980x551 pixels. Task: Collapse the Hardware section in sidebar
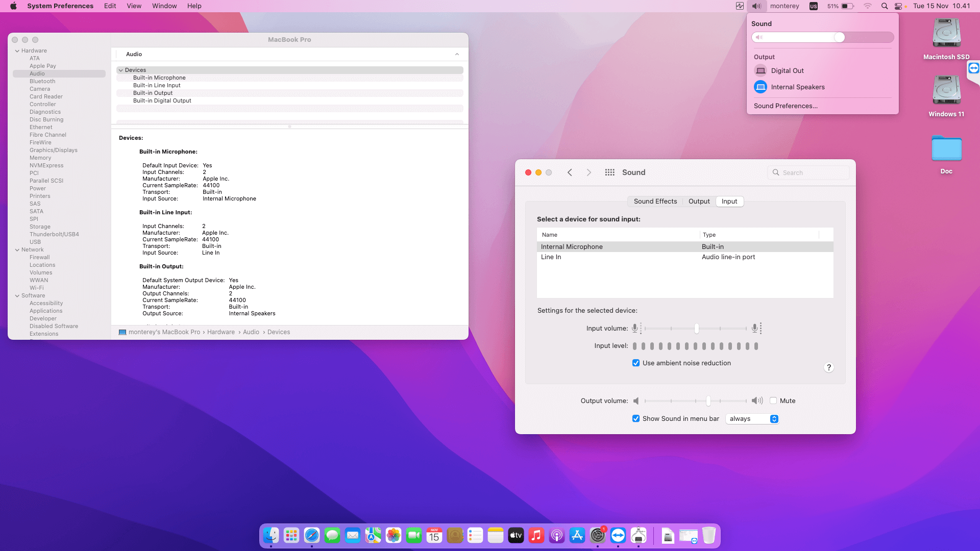(17, 51)
